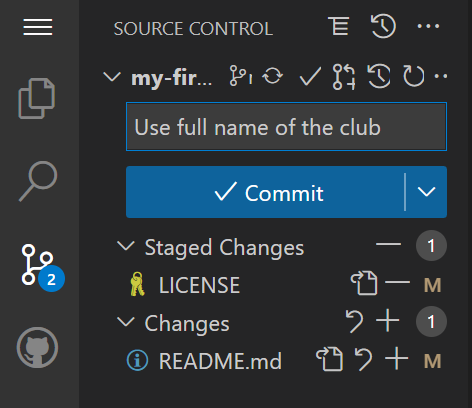Open the Commit button dropdown arrow
The image size is (472, 408).
point(426,192)
